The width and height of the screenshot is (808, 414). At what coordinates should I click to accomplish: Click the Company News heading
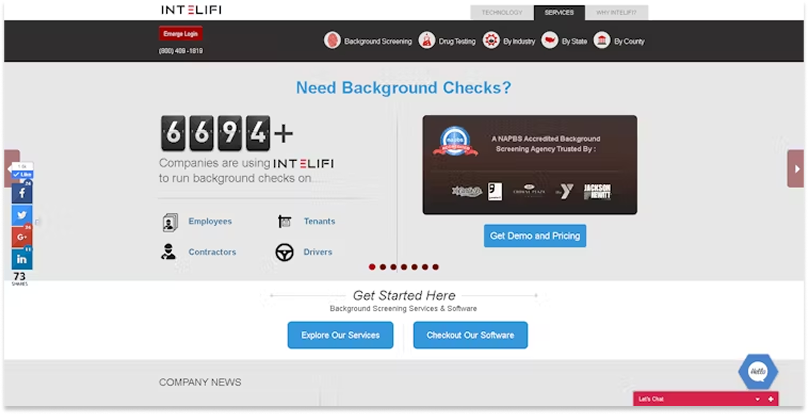(200, 382)
